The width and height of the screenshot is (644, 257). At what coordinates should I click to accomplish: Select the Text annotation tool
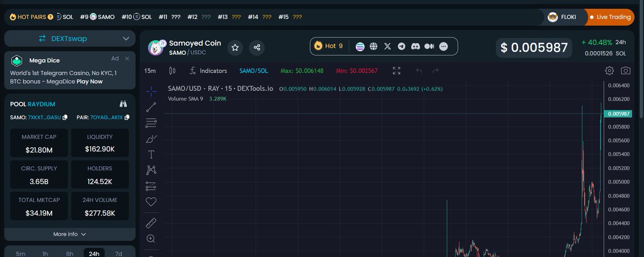[x=151, y=155]
